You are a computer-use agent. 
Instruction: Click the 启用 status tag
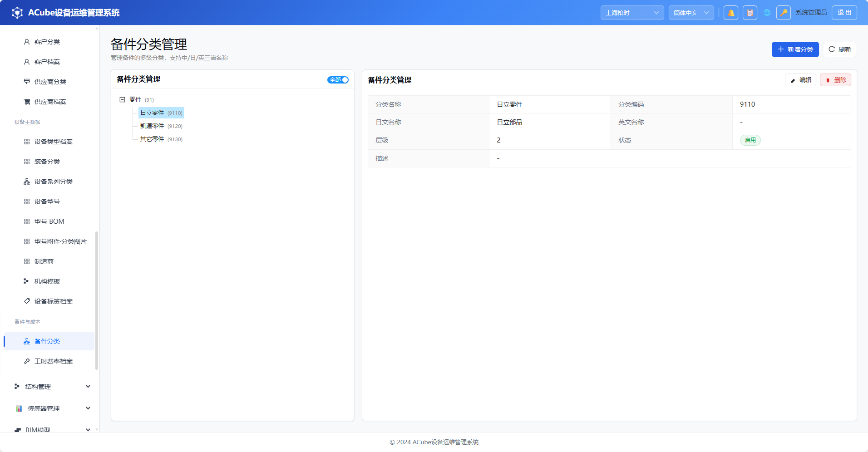point(750,140)
